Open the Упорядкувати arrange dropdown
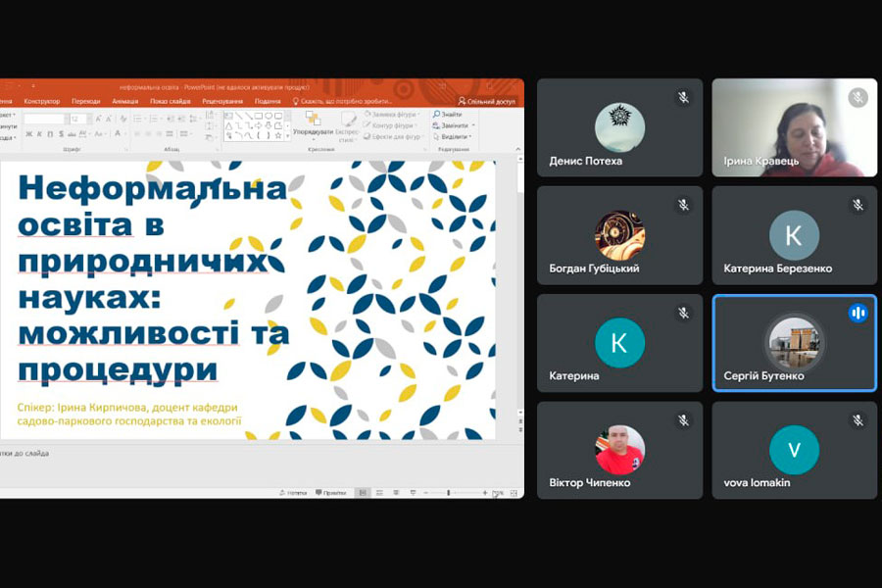The width and height of the screenshot is (882, 588). [x=314, y=125]
